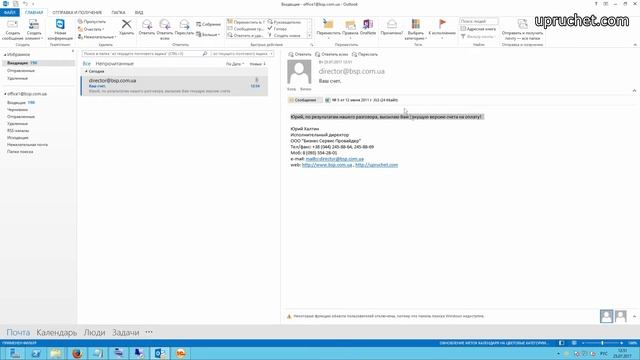Open the xls attachment in the message
The width and height of the screenshot is (640, 360).
pos(362,100)
